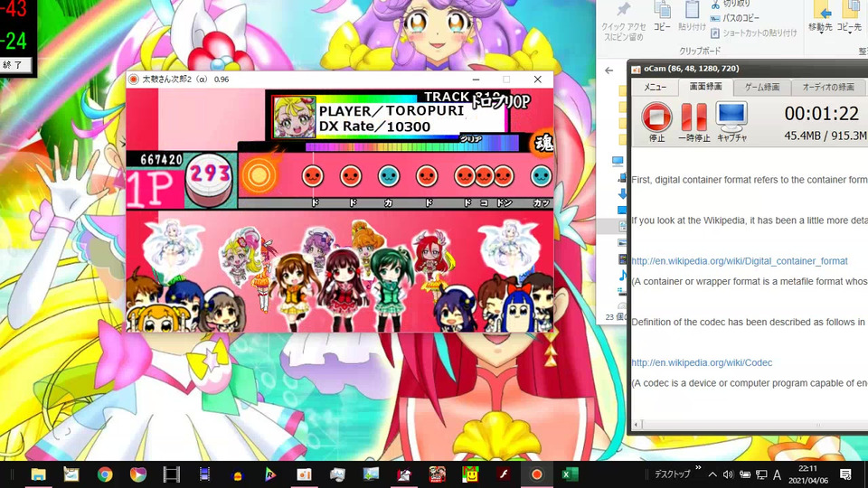Screen dimensions: 868x488
Task: Click the player avatar thumbnail in game
Action: click(295, 117)
